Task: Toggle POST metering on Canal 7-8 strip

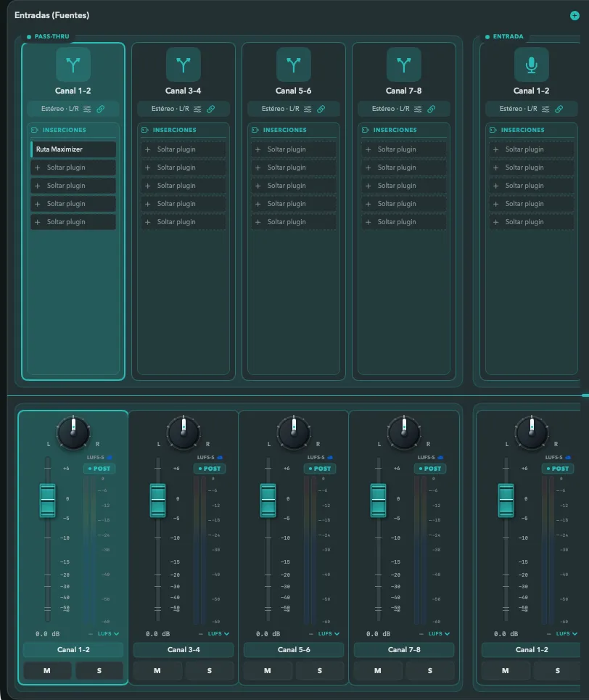Action: tap(430, 469)
